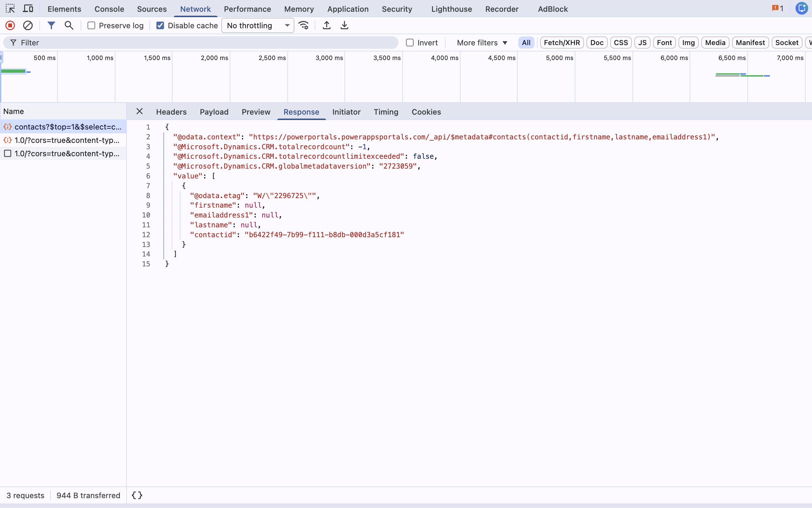Switch to the Elements panel
The height and width of the screenshot is (508, 812).
[x=64, y=9]
